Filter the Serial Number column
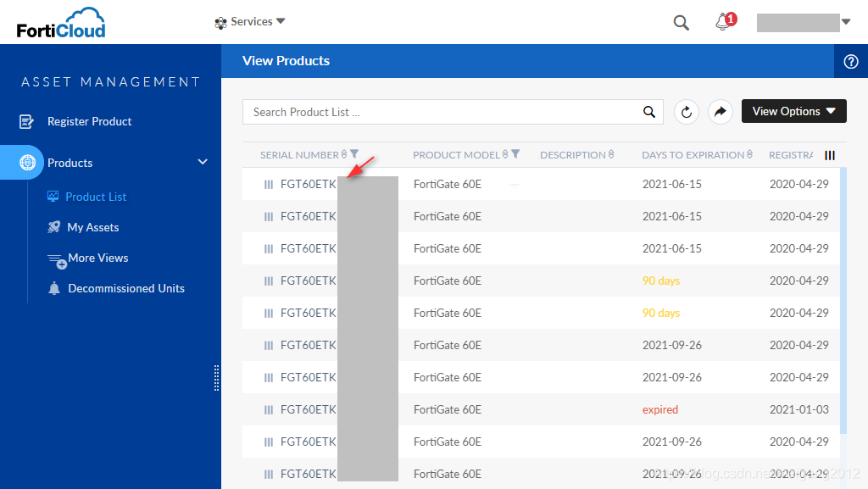868x489 pixels. click(354, 153)
